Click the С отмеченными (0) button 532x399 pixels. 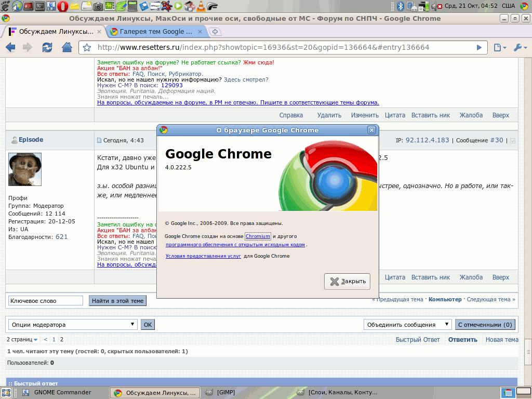(485, 324)
